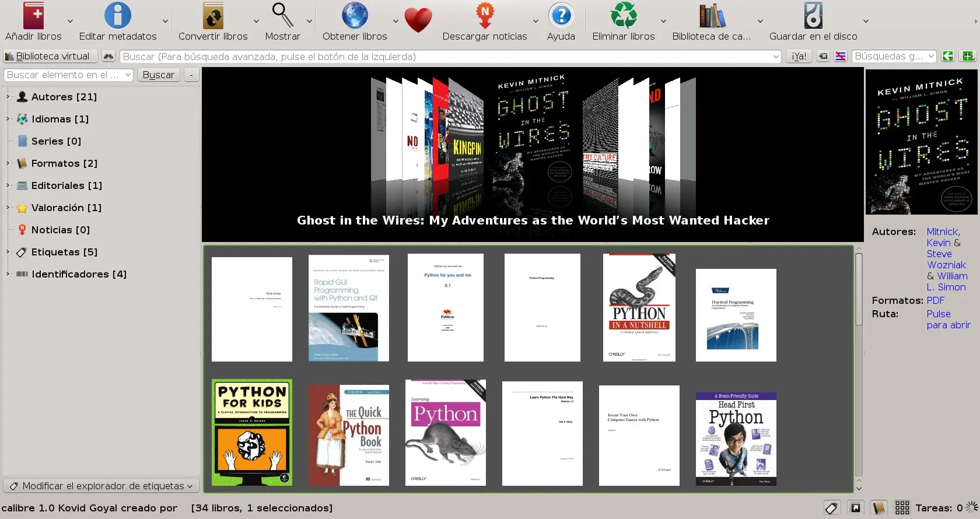Select The Quick Python Book cover
The image size is (980, 519).
349,435
